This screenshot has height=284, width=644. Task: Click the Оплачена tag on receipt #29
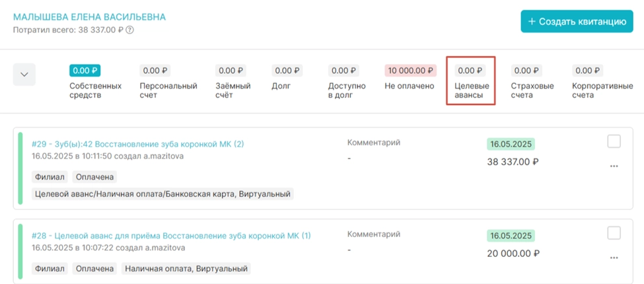[94, 177]
